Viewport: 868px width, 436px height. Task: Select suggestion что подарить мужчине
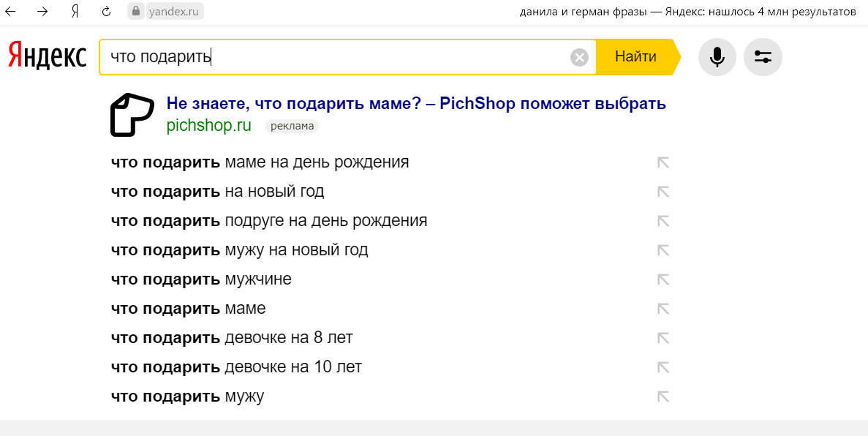click(x=201, y=279)
